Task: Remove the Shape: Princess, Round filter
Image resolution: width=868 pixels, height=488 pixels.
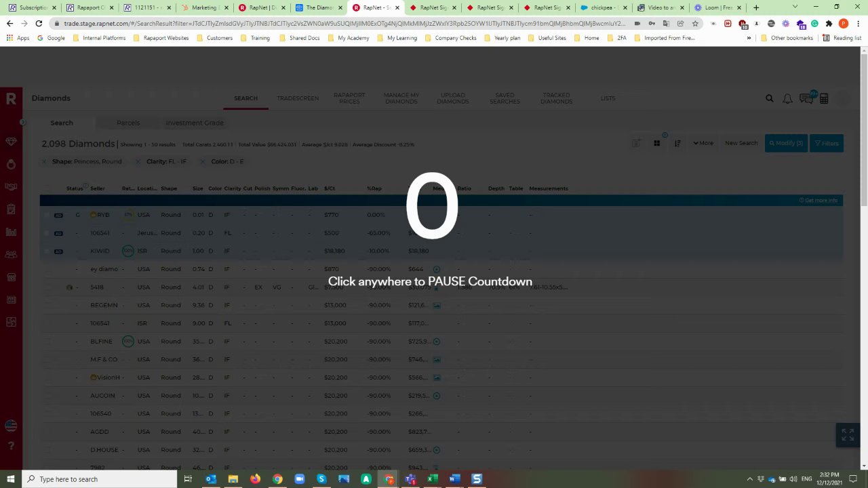Action: 44,161
